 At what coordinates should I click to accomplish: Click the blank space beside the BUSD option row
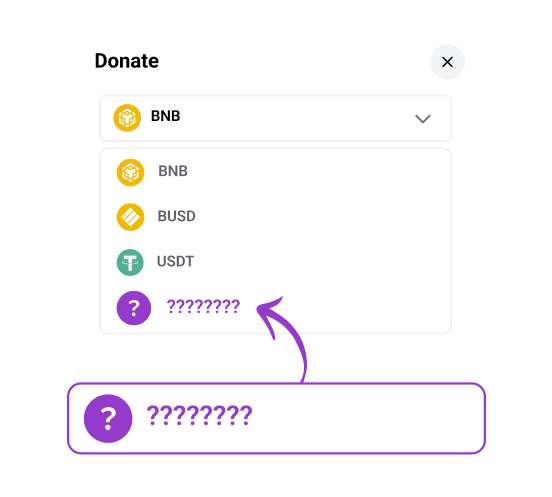pyautogui.click(x=322, y=217)
